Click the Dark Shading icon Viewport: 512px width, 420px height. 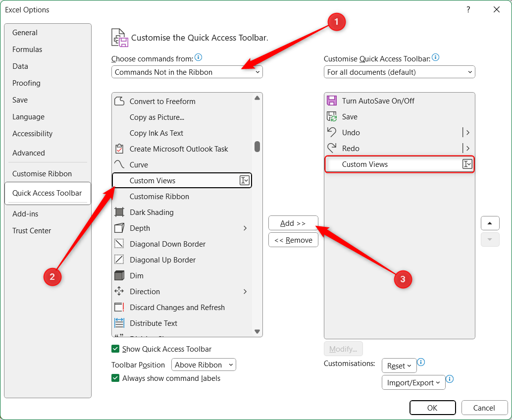point(119,212)
